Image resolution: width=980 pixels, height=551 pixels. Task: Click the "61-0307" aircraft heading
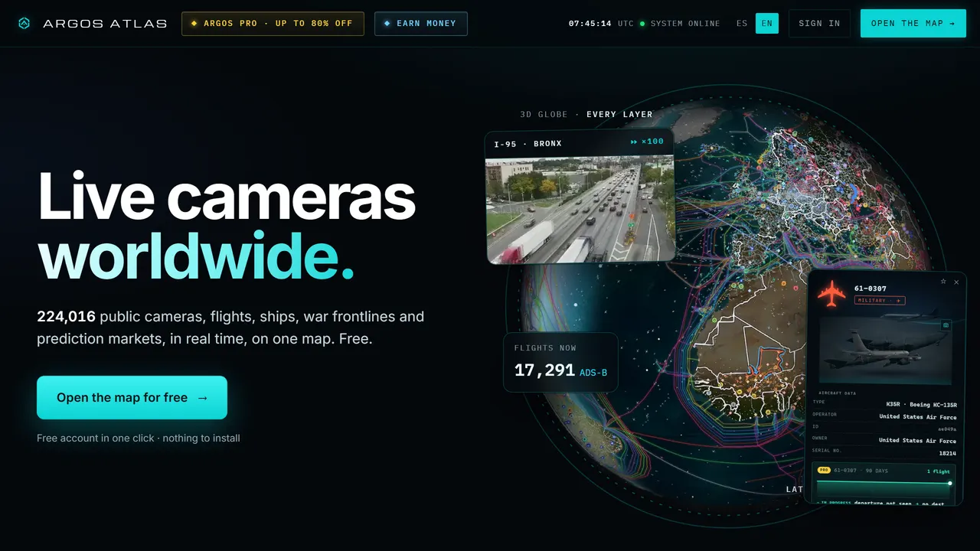[871, 289]
